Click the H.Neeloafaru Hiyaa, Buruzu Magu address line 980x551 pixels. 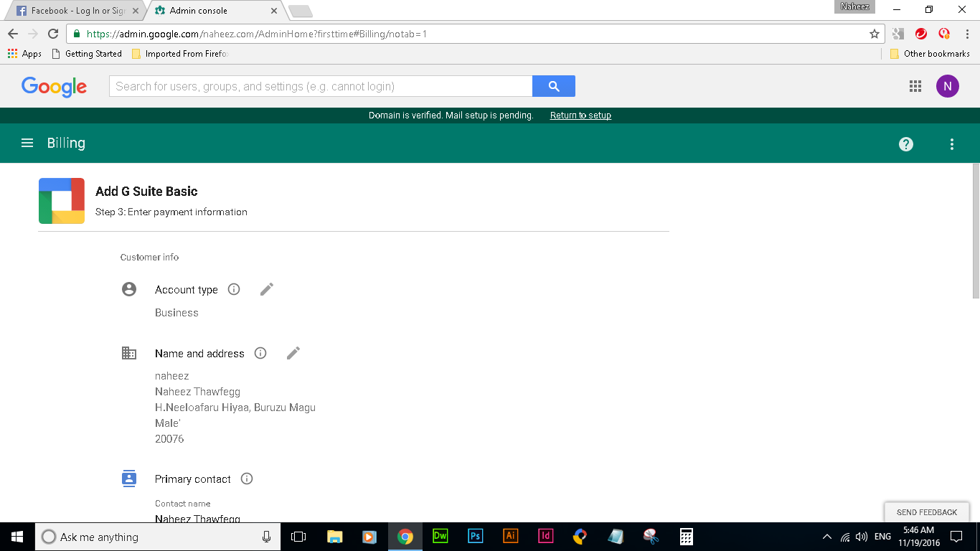[x=235, y=408]
